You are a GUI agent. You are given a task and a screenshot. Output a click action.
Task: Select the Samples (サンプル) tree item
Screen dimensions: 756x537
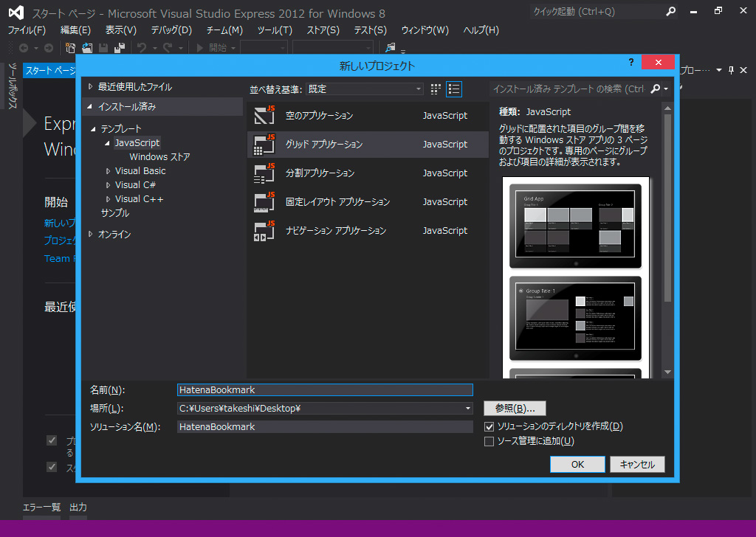114,213
